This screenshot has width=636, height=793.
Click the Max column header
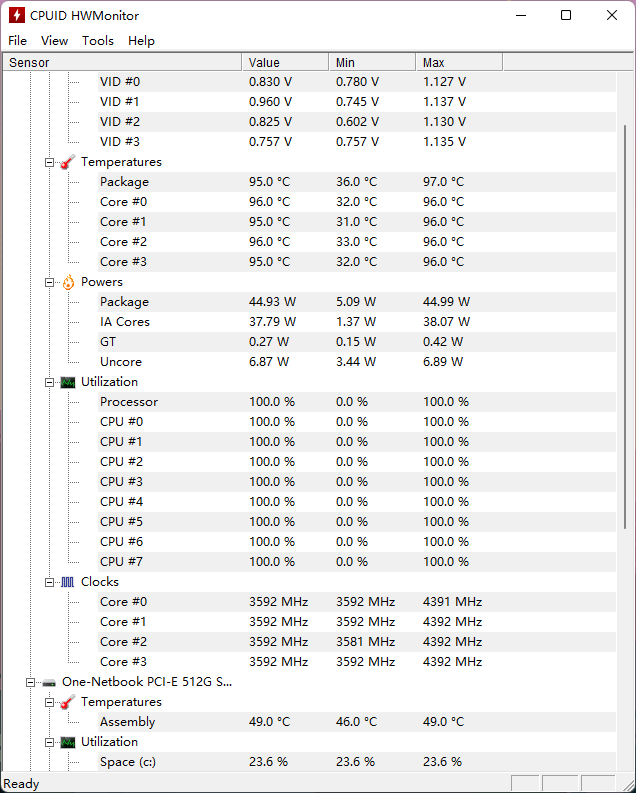click(459, 62)
